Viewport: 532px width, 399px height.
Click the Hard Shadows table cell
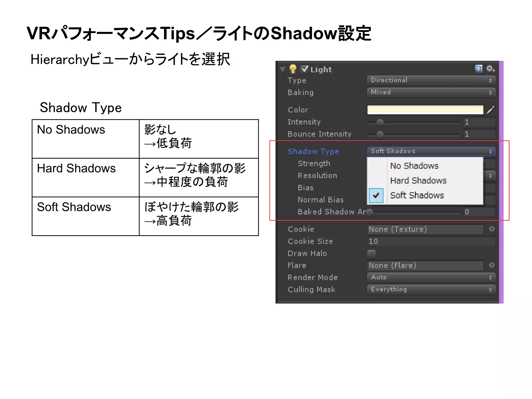pyautogui.click(x=86, y=178)
